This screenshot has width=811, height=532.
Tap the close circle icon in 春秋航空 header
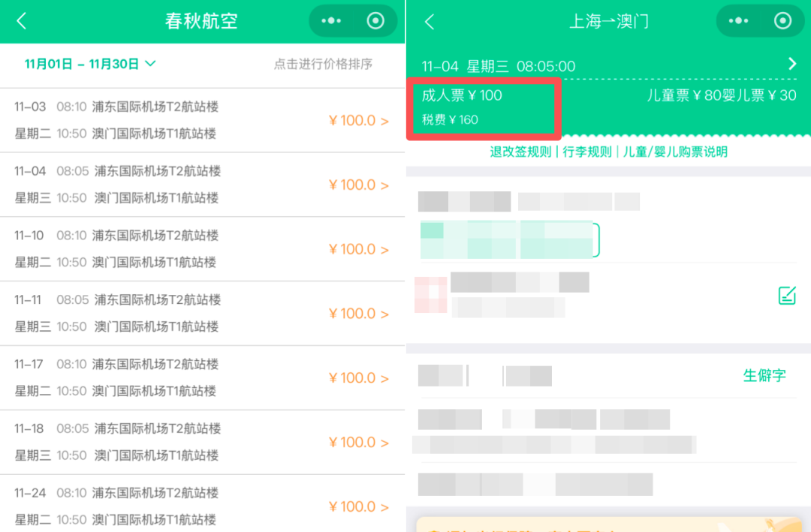[375, 21]
